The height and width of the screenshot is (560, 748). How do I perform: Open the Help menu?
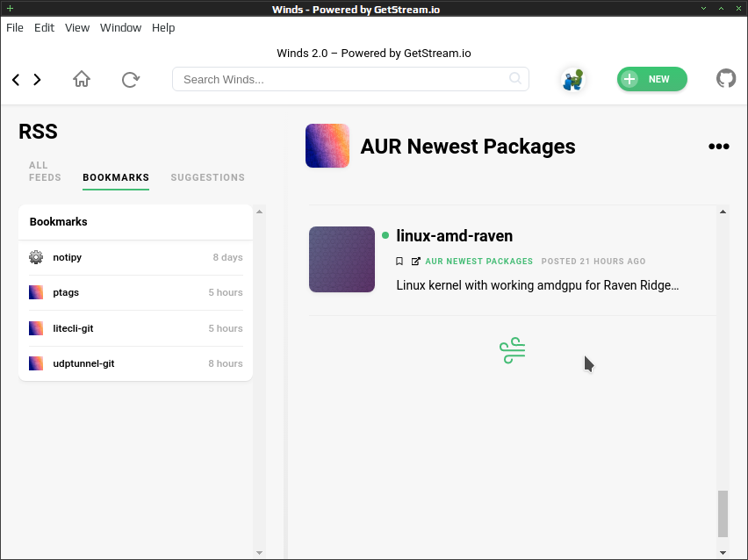pyautogui.click(x=163, y=28)
